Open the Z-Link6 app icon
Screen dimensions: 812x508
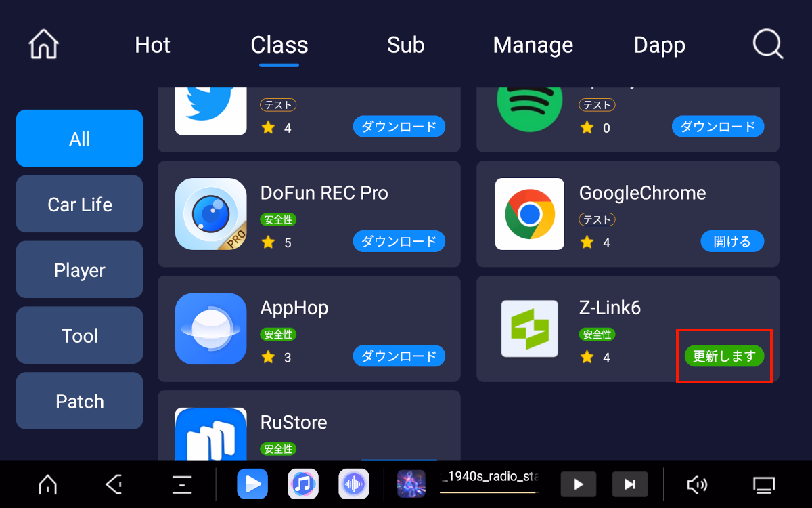[529, 329]
